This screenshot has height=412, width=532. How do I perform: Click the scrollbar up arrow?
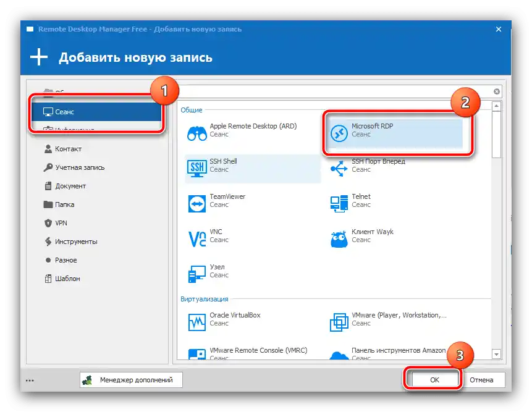coord(496,106)
